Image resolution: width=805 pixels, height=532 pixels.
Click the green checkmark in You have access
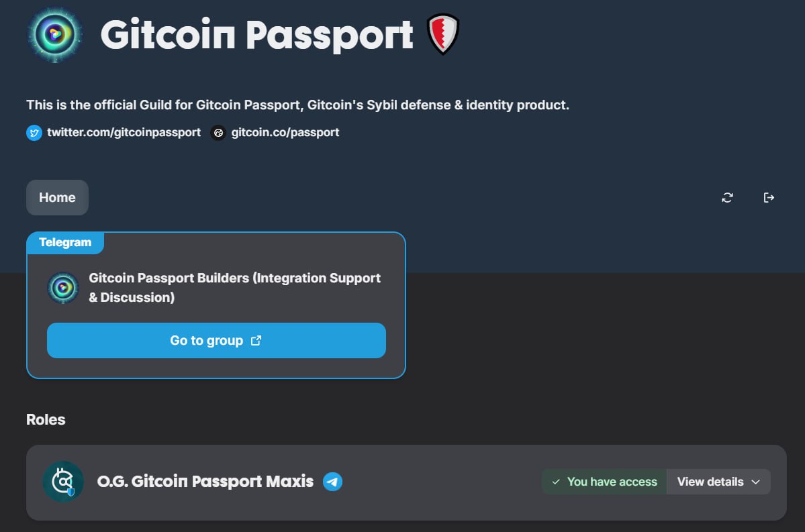[x=556, y=481]
